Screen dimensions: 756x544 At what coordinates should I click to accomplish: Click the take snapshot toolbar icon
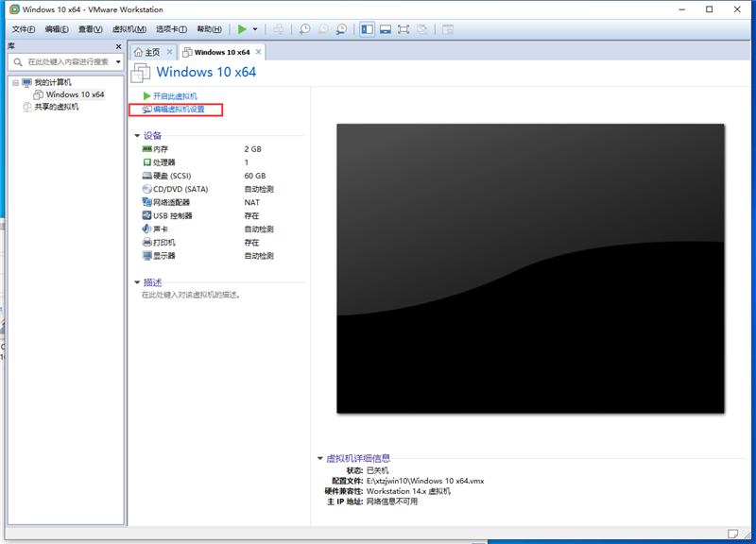pyautogui.click(x=304, y=29)
